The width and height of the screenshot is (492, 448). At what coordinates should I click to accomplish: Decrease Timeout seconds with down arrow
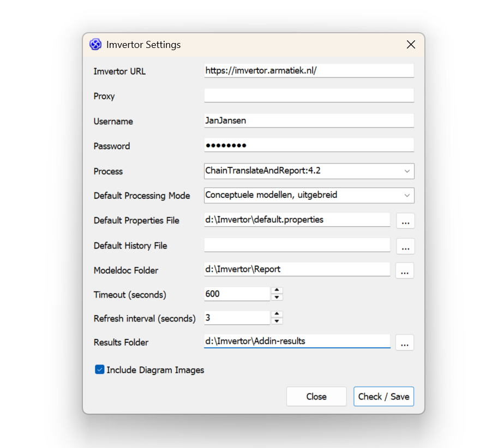click(x=277, y=298)
